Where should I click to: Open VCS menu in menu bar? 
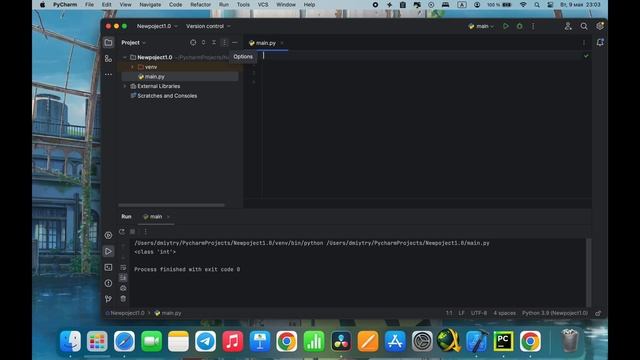[263, 4]
